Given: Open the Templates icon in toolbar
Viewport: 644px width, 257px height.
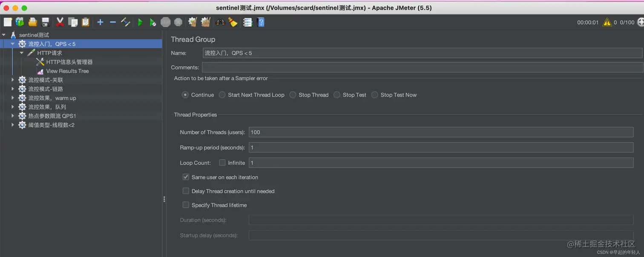Looking at the screenshot, I should pos(20,22).
